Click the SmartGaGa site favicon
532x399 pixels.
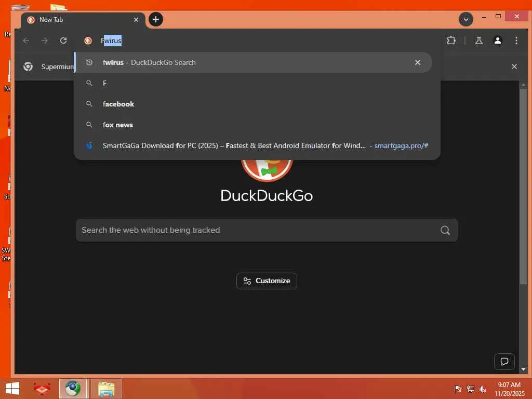coord(89,145)
